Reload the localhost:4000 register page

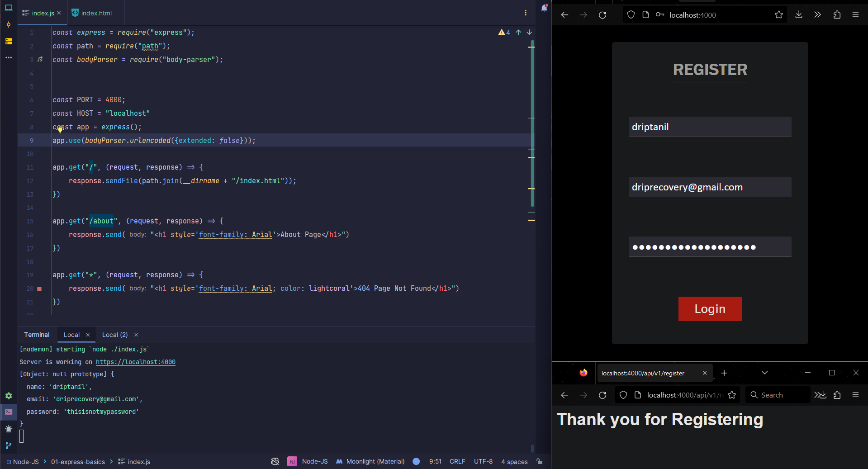(602, 15)
